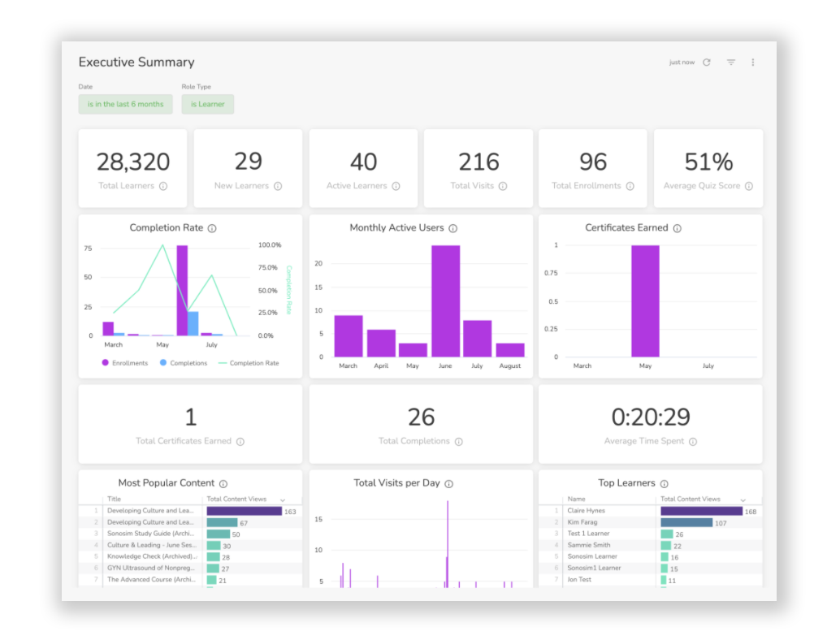Click the 29 New Learners value
840x640 pixels.
tap(248, 161)
